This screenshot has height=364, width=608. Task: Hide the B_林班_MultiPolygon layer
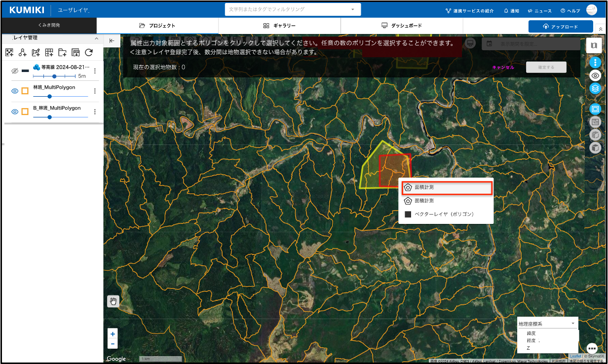click(15, 111)
